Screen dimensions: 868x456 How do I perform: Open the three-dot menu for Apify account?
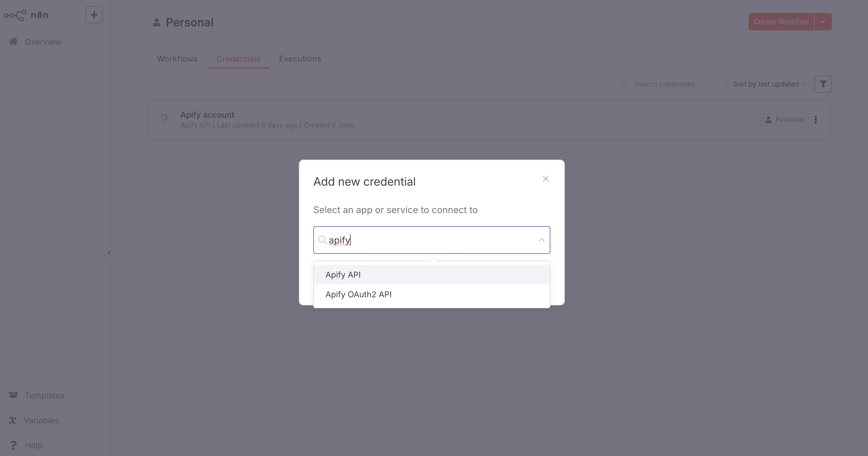(816, 120)
